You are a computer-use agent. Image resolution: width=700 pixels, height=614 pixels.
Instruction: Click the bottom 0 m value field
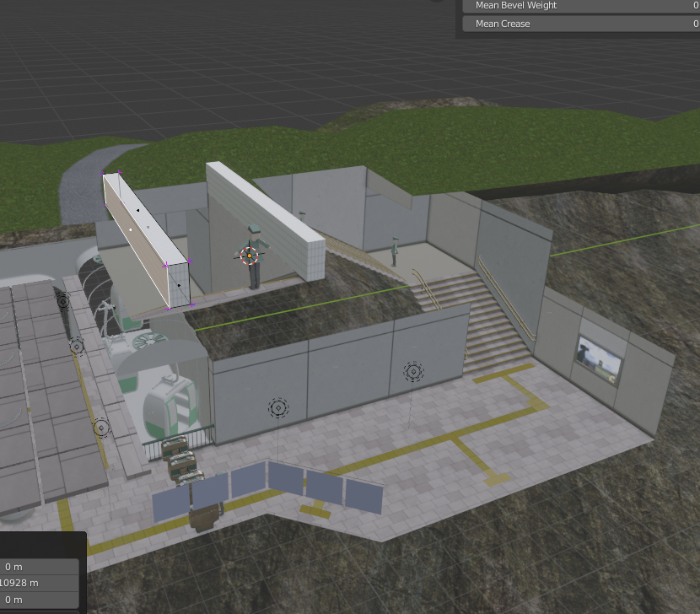pyautogui.click(x=40, y=600)
